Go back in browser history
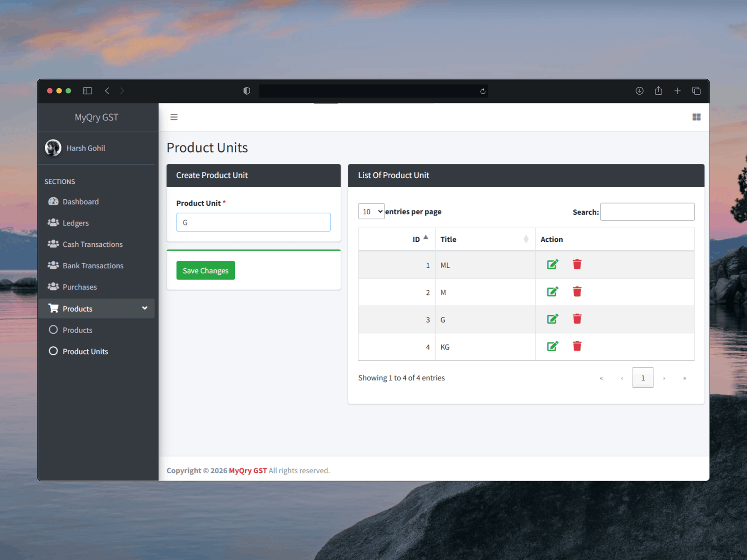The width and height of the screenshot is (747, 560). 107,91
